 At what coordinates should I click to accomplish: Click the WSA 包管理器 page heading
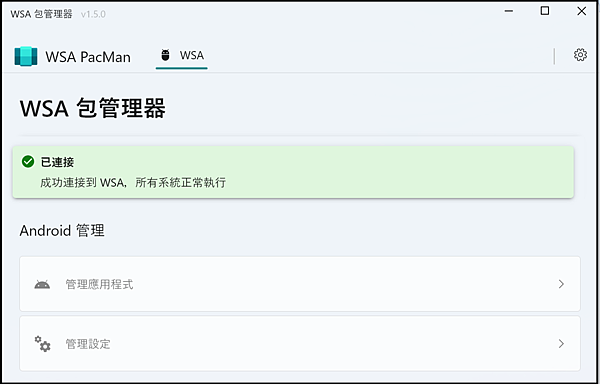point(93,108)
